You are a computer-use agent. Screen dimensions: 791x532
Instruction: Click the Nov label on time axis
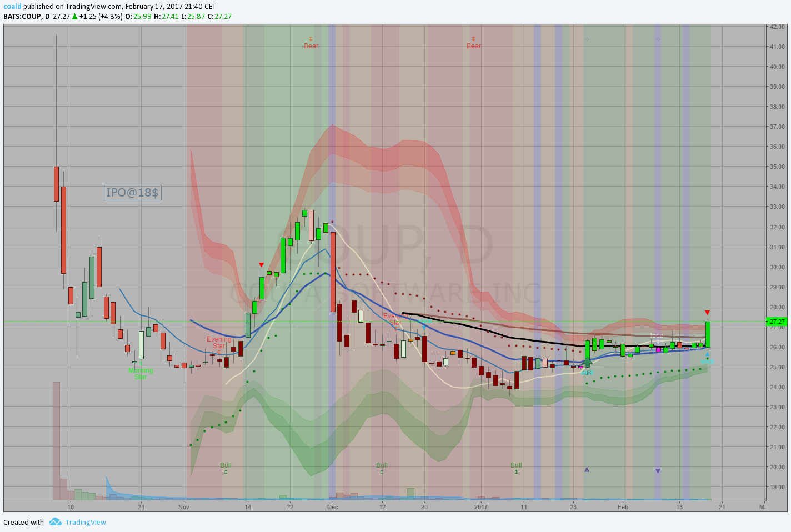pyautogui.click(x=184, y=507)
